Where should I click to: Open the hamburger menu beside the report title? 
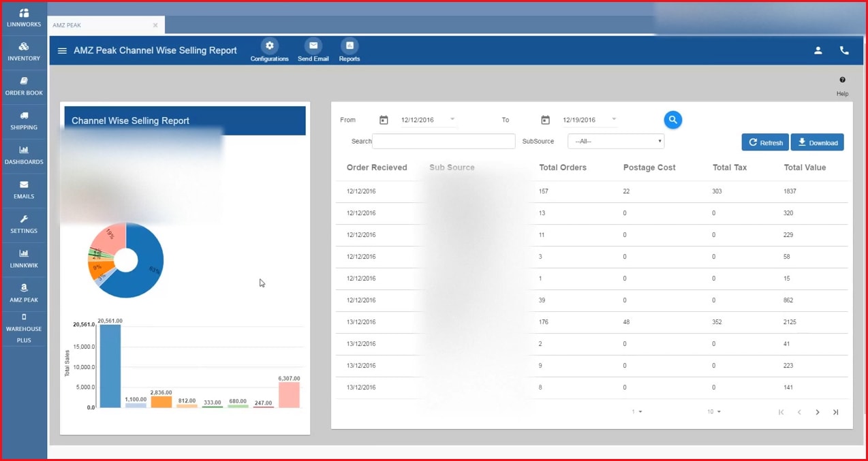62,50
